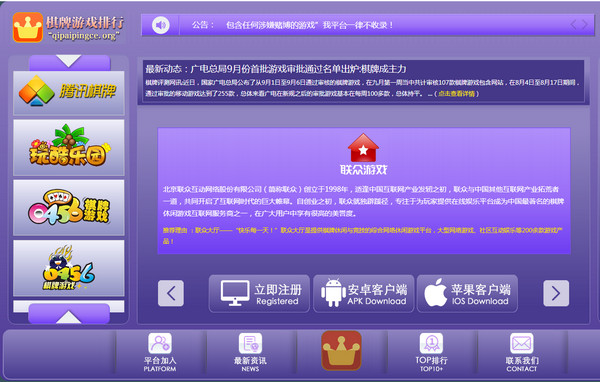Open the 最新动态 news headline
600x382 pixels.
pos(276,69)
